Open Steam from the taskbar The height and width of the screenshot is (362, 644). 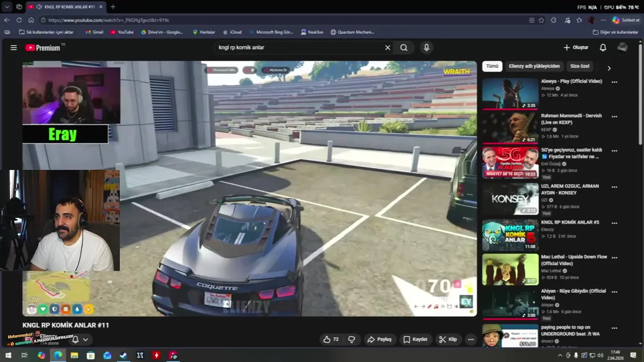point(123,355)
